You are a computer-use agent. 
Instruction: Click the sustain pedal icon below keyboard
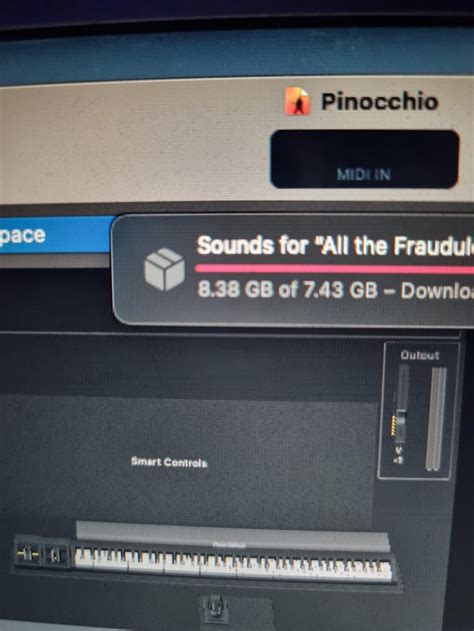pyautogui.click(x=216, y=609)
